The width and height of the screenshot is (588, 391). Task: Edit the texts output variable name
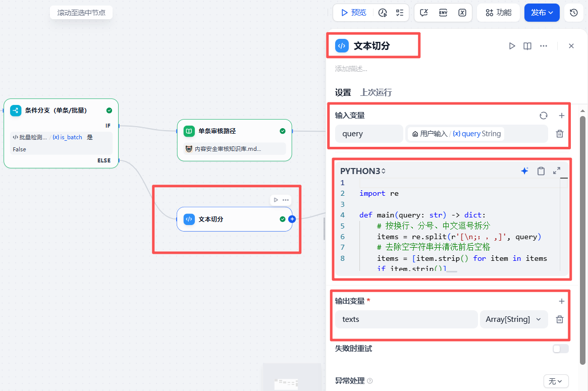tap(406, 319)
